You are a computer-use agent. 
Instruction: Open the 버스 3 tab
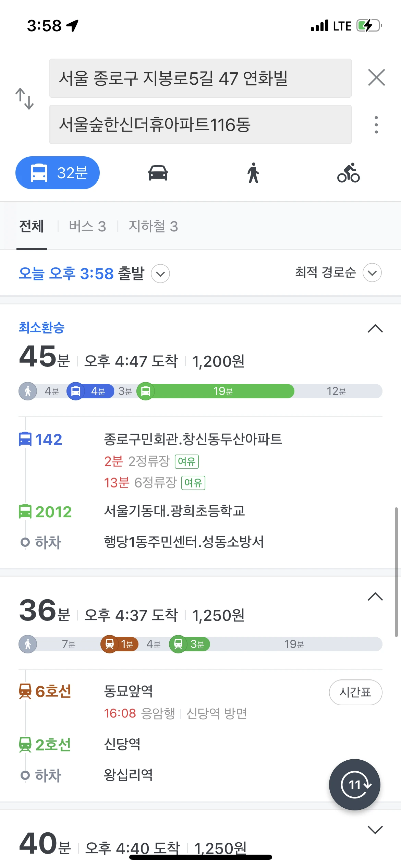87,226
